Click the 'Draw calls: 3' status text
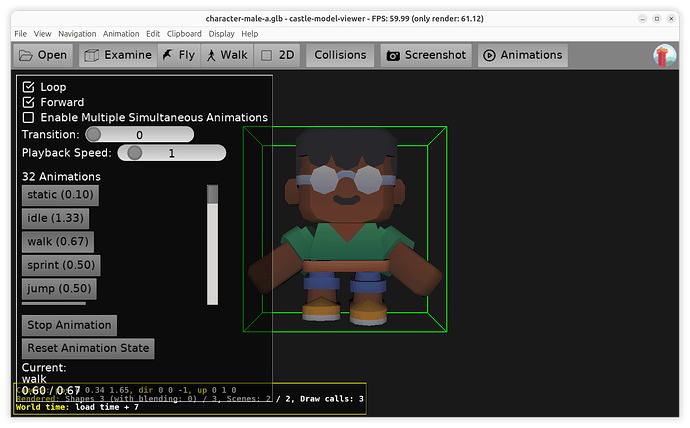This screenshot has width=690, height=428. (x=332, y=399)
